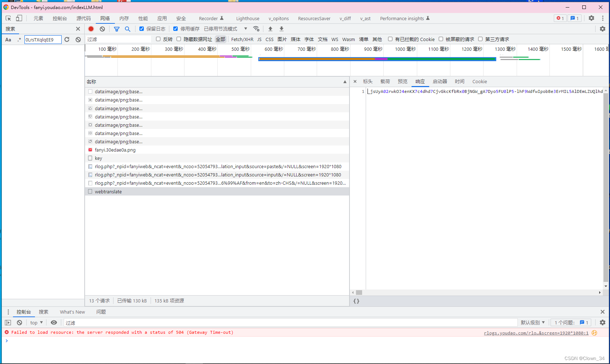Viewport: 610px width, 364px height.
Task: Switch to the 控制台 panel tab
Action: click(x=60, y=18)
